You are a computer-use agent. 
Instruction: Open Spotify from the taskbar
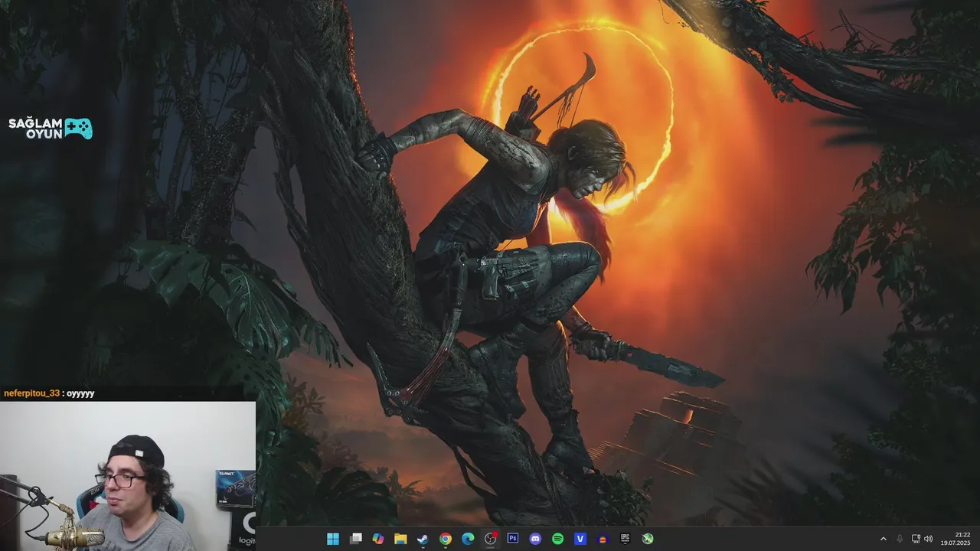coord(557,539)
